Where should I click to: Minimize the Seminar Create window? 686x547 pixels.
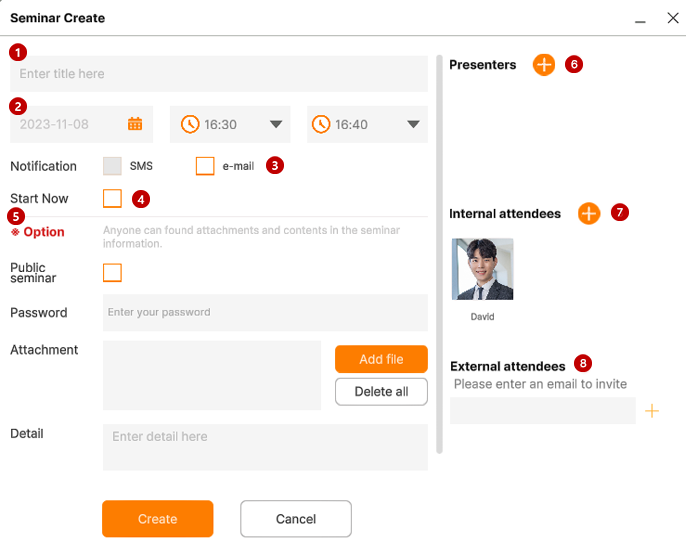(x=640, y=21)
